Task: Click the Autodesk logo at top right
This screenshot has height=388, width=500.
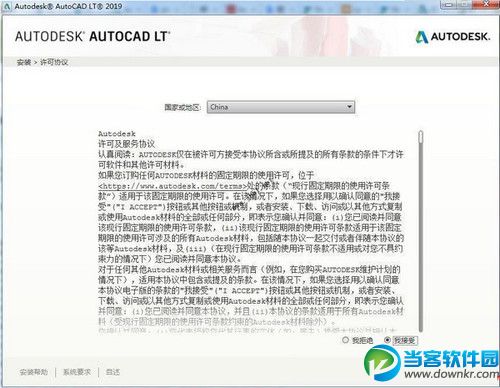Action: pyautogui.click(x=453, y=37)
